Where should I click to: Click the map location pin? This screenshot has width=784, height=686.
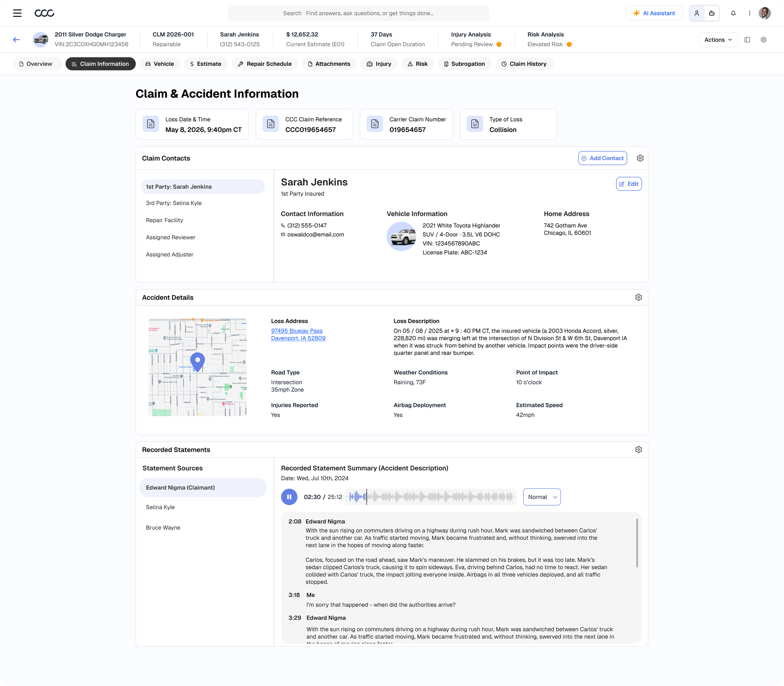click(x=198, y=362)
